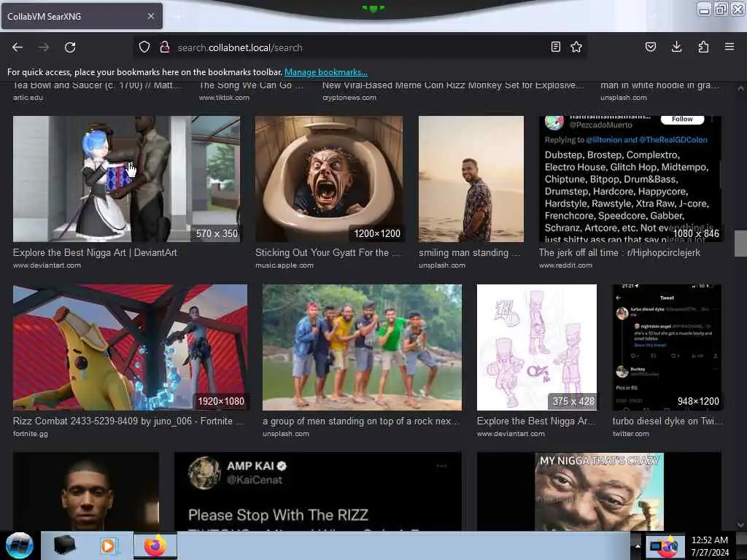Click the twitter.com source text

tap(631, 434)
